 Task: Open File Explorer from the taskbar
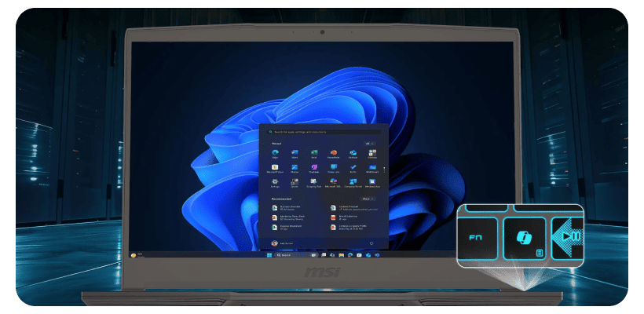click(342, 255)
